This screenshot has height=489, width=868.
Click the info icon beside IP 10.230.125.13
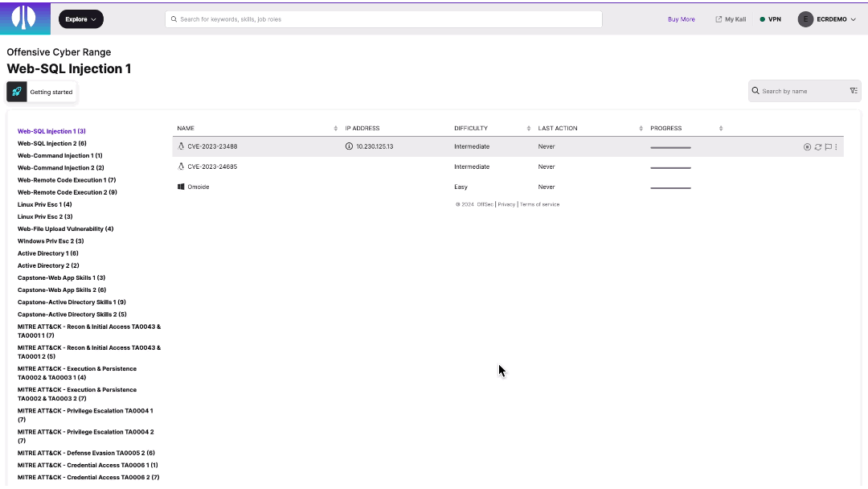(x=347, y=146)
